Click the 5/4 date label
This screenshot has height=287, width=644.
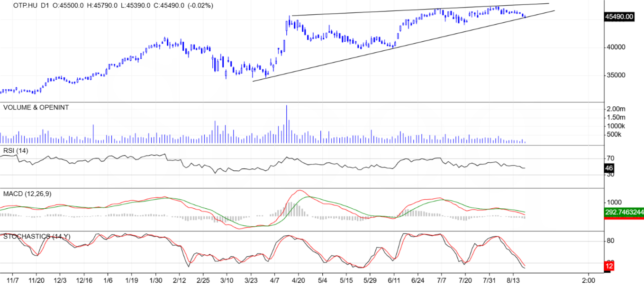(323, 281)
